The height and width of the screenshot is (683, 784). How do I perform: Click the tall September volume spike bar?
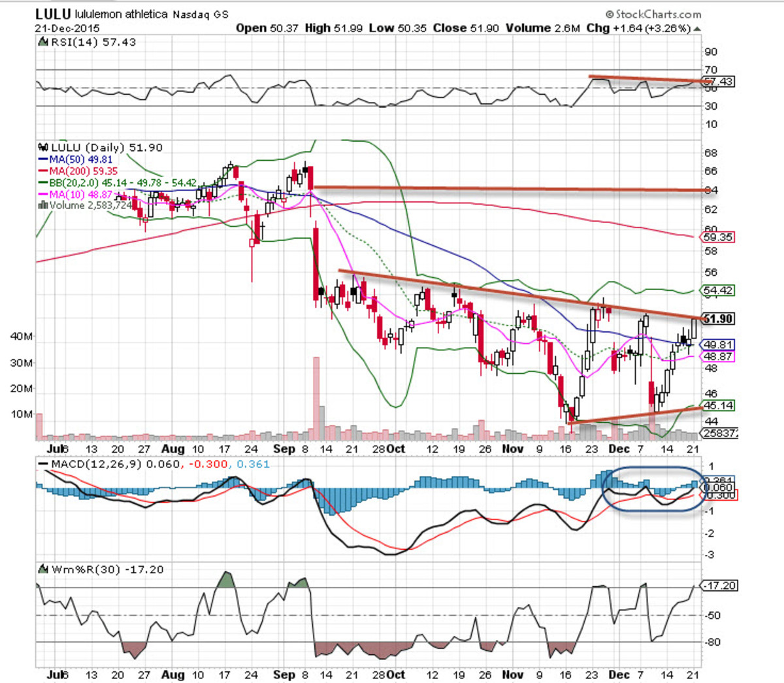tap(316, 397)
